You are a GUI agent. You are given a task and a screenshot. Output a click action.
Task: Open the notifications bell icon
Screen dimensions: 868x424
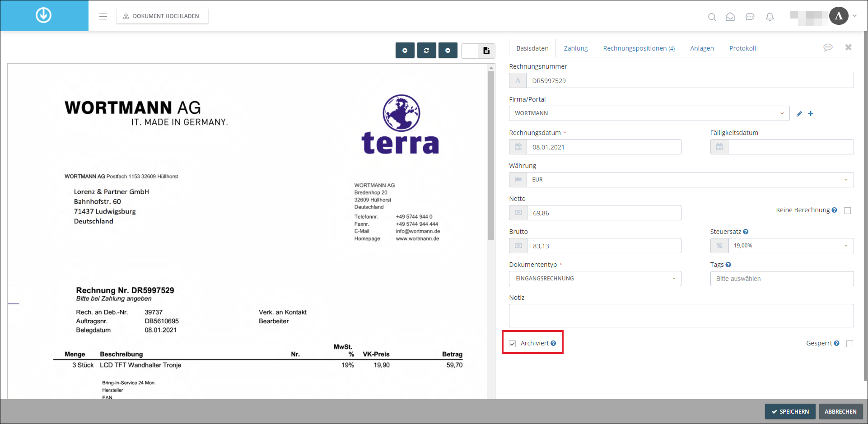pyautogui.click(x=770, y=17)
